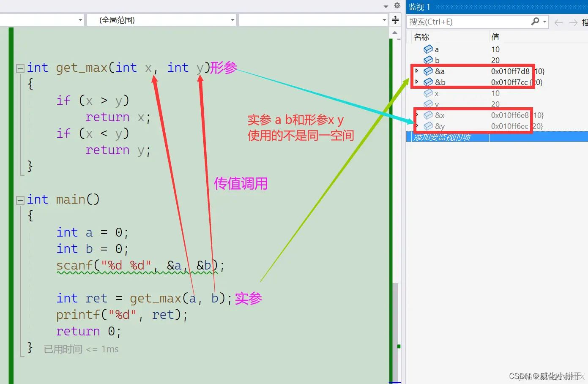588x384 pixels.
Task: Select the &a name cell
Action: (x=440, y=71)
